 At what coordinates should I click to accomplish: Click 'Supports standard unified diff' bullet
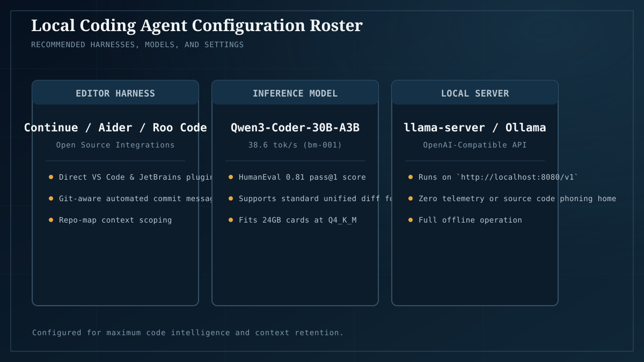point(310,198)
